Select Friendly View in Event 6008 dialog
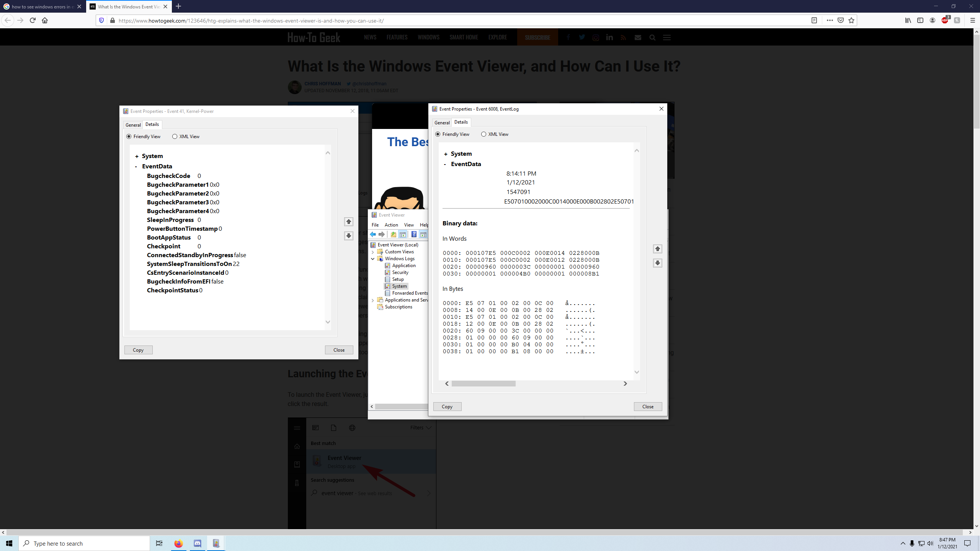 pyautogui.click(x=452, y=134)
